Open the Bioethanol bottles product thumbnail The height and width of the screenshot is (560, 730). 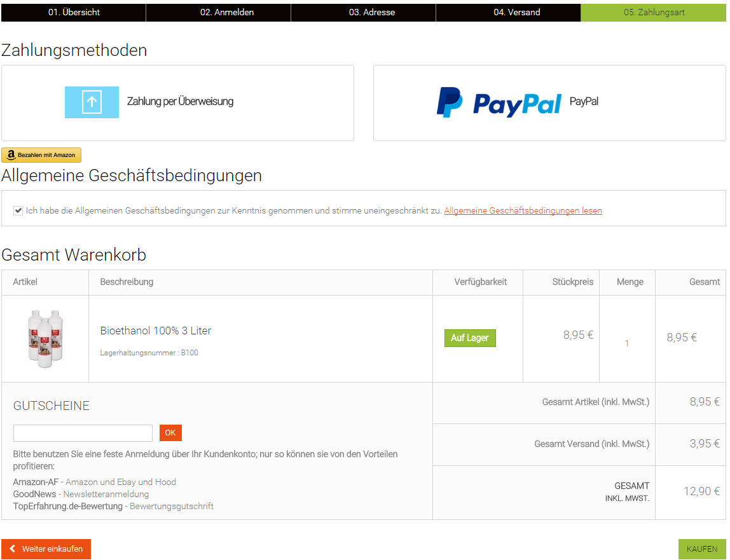coord(45,339)
